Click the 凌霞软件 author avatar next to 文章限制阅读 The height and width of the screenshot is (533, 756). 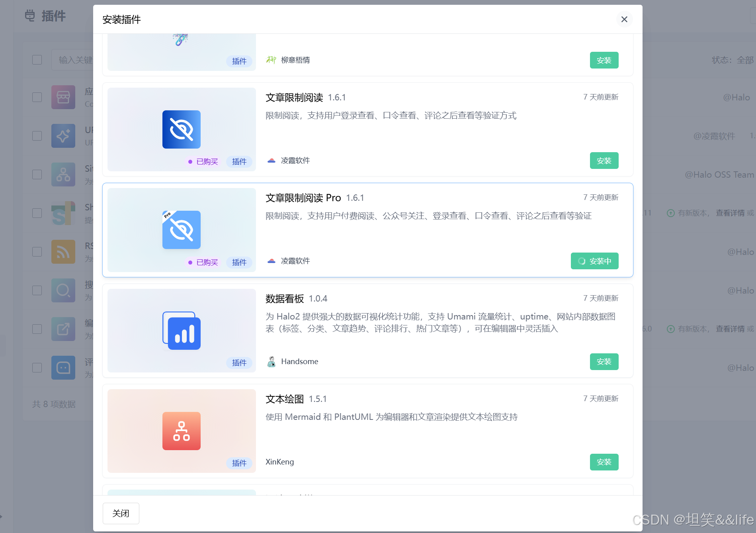click(271, 161)
